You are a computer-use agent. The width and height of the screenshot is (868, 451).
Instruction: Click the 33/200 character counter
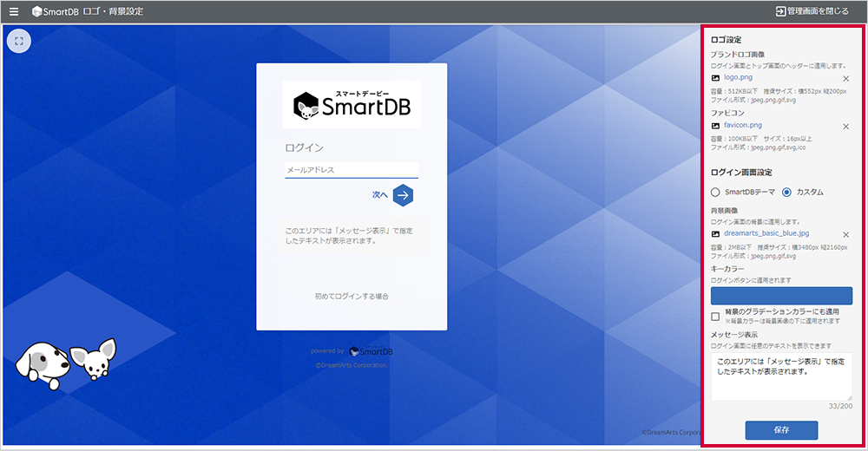click(x=840, y=406)
